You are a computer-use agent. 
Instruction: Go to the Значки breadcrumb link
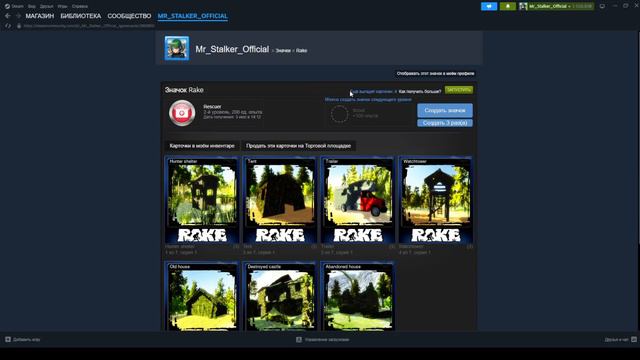[x=283, y=51]
